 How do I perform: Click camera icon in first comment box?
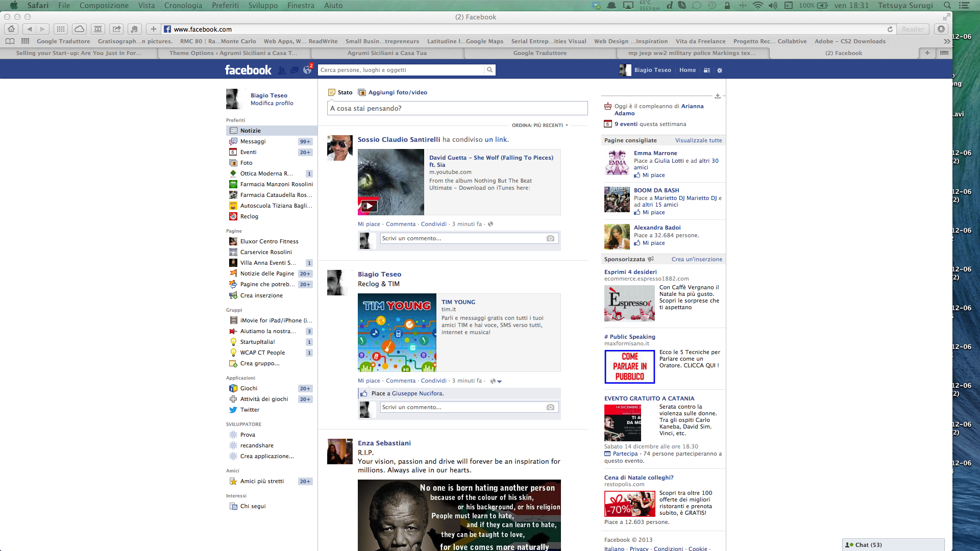pos(550,238)
